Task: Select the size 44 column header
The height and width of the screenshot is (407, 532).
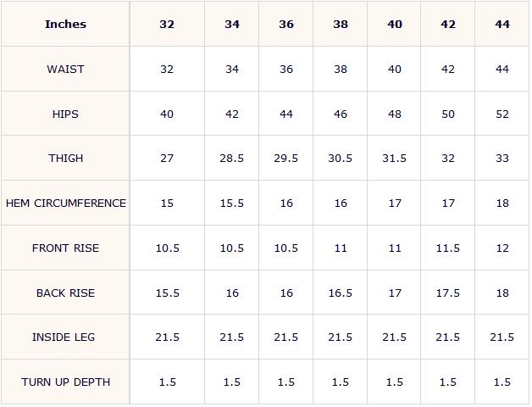Action: point(502,24)
